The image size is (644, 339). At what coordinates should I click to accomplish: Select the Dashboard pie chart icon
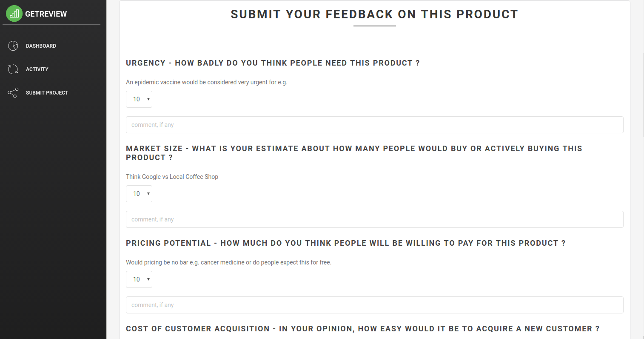13,46
